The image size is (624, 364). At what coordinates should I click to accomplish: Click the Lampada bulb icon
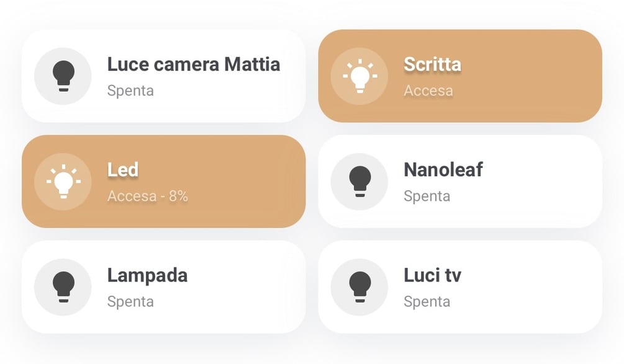(63, 287)
